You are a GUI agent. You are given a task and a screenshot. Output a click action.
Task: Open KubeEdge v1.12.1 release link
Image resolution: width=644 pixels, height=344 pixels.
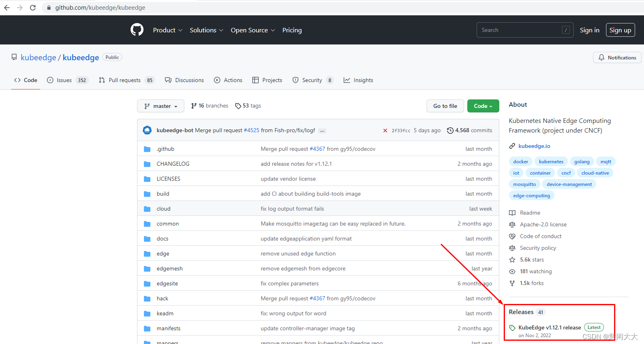coord(549,327)
